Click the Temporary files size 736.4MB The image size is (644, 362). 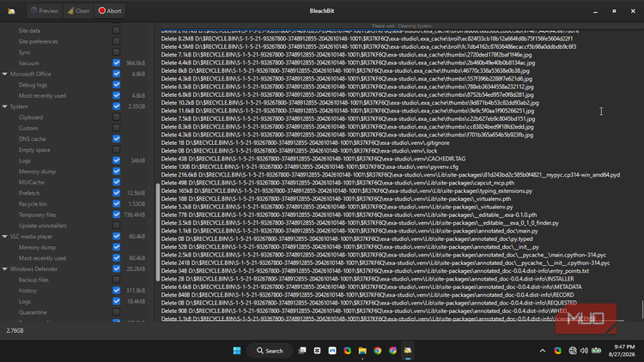[x=135, y=214]
